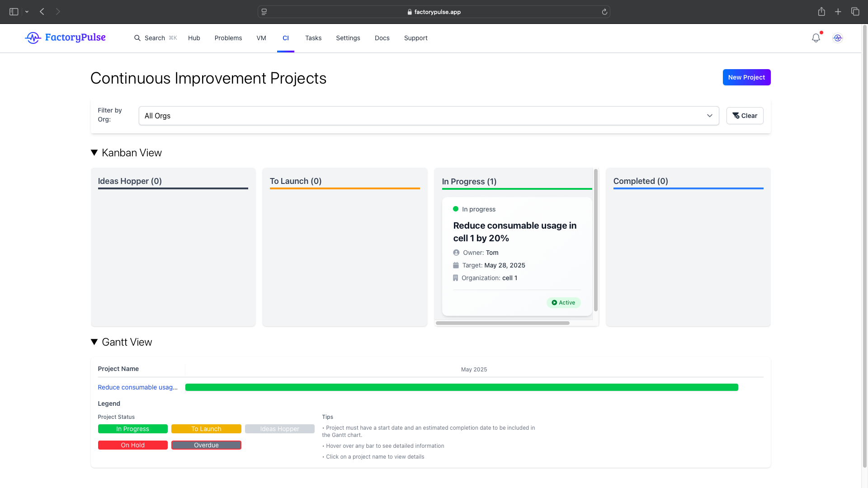Click the FactoryPulse logo
The image size is (868, 488).
coord(65,38)
